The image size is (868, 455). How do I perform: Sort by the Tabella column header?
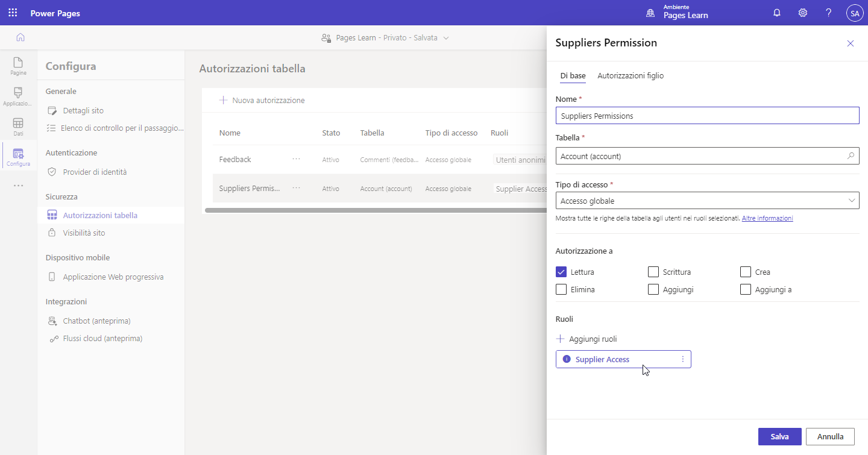372,133
